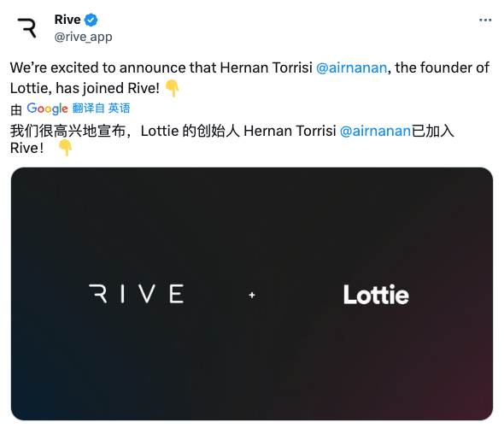Click the pointing-down emoji in Chinese translation
This screenshot has width=504, height=428.
tap(65, 148)
